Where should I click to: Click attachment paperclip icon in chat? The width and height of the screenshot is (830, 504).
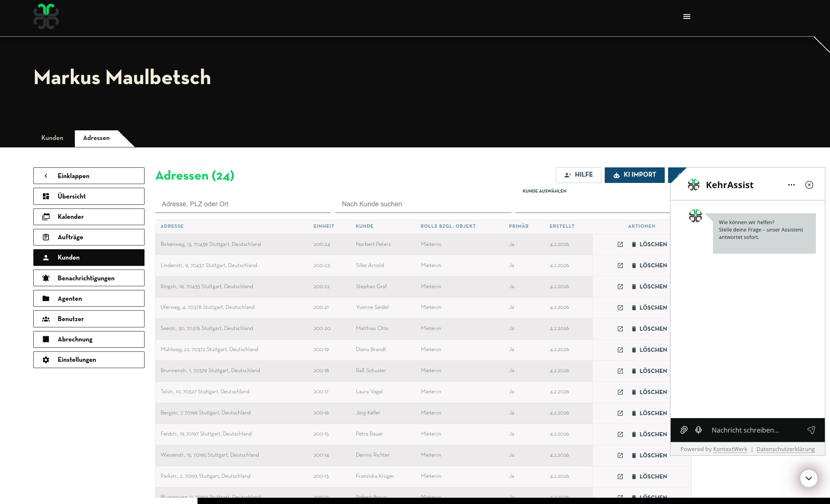tap(684, 430)
